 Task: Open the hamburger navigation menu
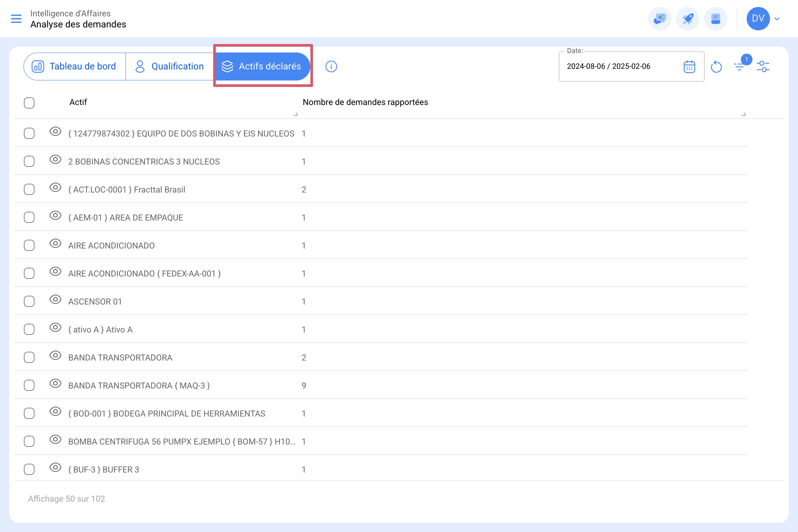point(16,19)
